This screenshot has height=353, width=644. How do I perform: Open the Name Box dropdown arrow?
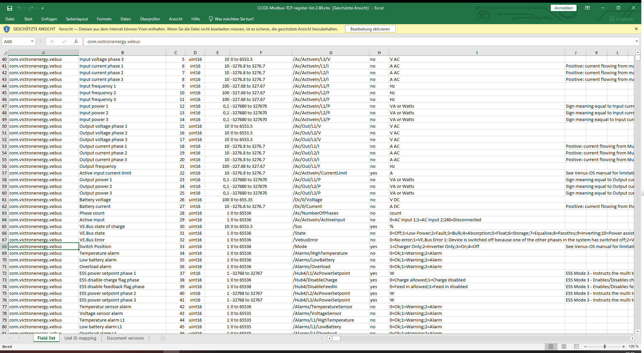[32, 41]
